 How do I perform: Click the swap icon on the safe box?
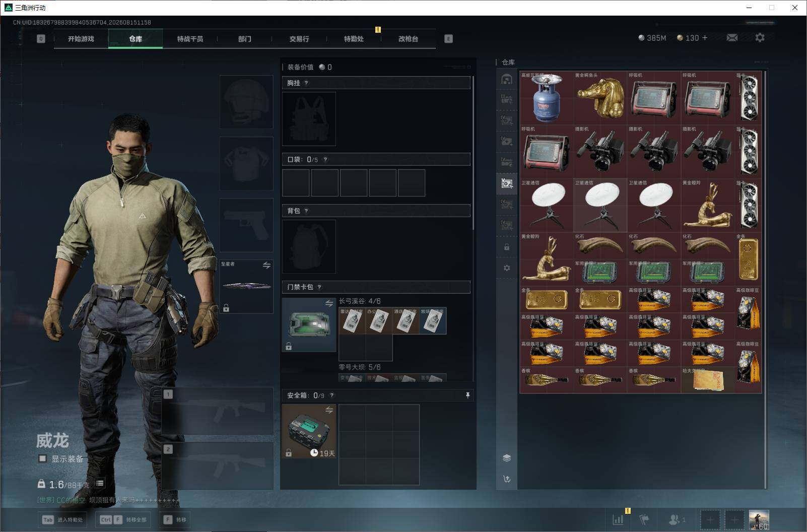(x=329, y=410)
